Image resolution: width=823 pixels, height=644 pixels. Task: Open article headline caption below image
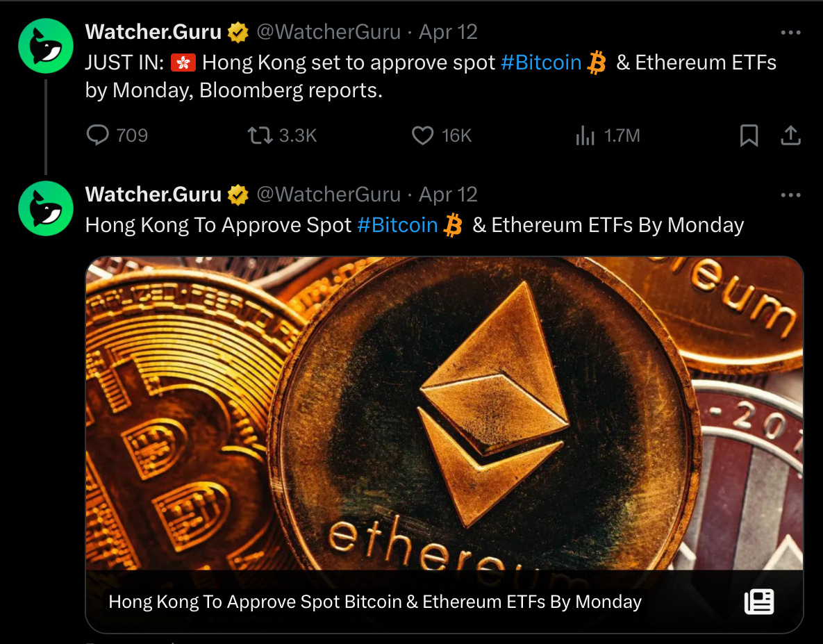375,602
